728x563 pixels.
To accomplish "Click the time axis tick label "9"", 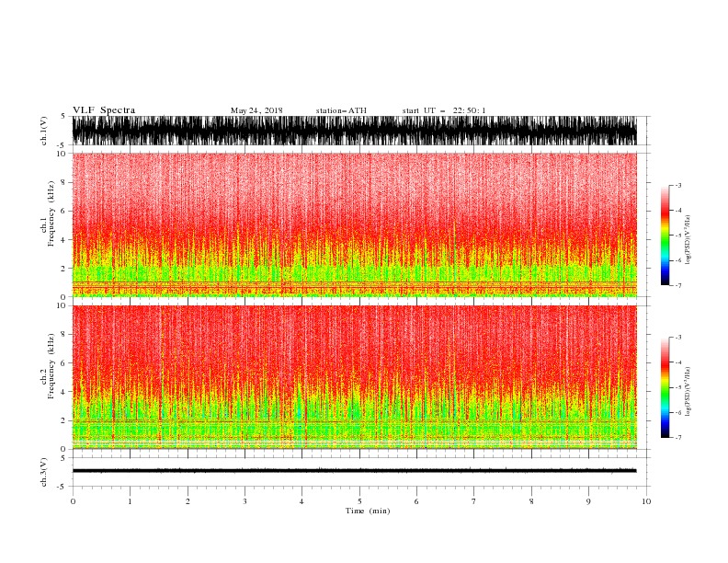I will 588,501.
